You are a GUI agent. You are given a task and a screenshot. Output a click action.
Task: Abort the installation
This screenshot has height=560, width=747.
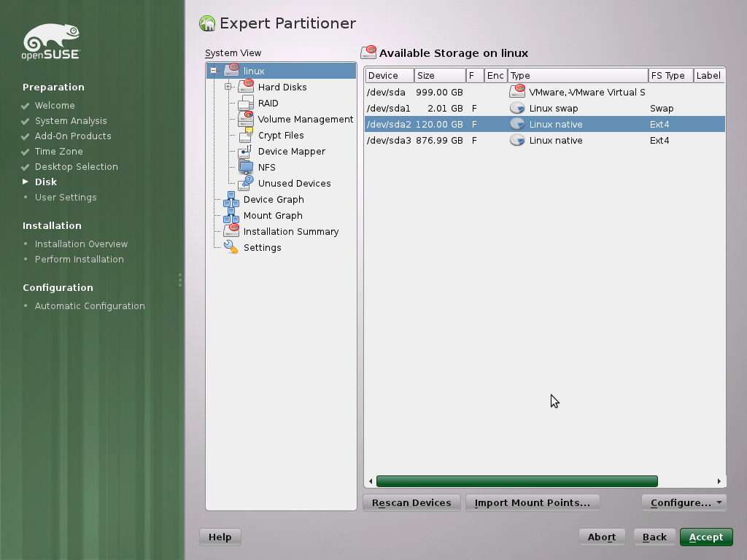pyautogui.click(x=602, y=537)
